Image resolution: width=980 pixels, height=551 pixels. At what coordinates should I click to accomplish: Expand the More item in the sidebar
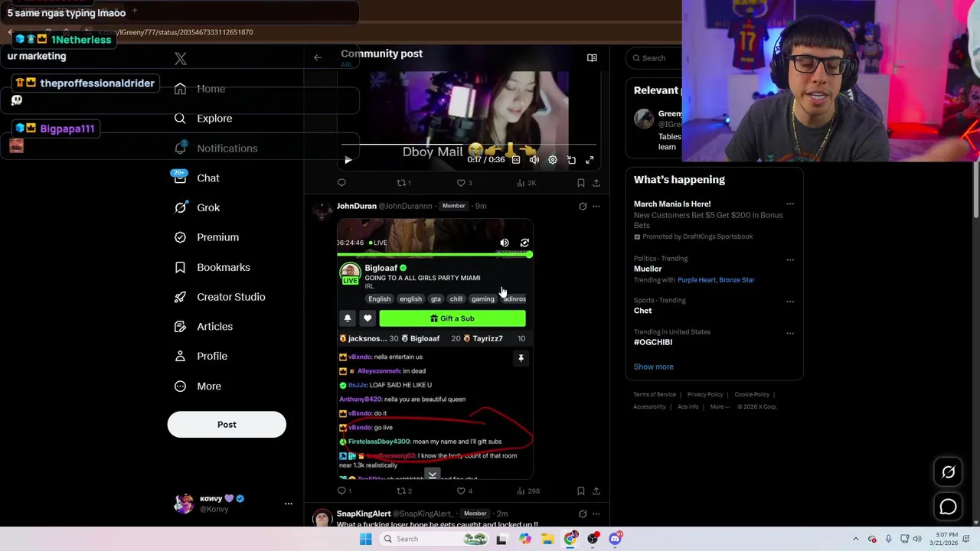(x=198, y=386)
